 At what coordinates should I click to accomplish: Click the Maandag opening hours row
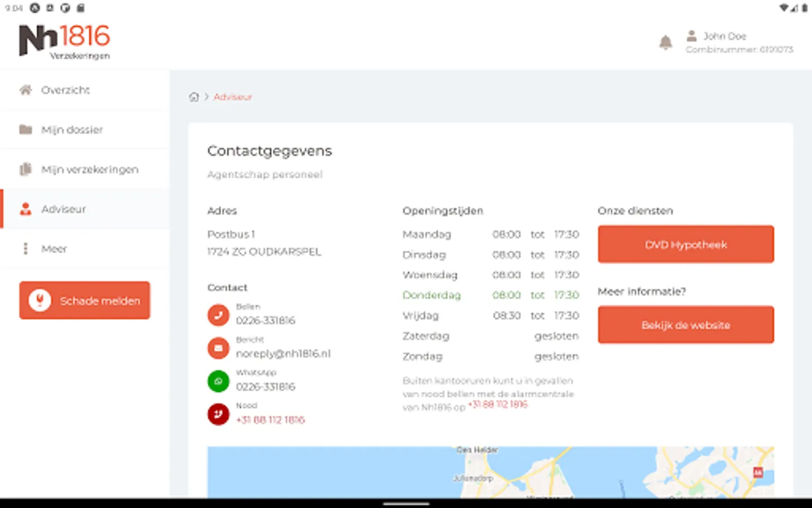point(491,234)
